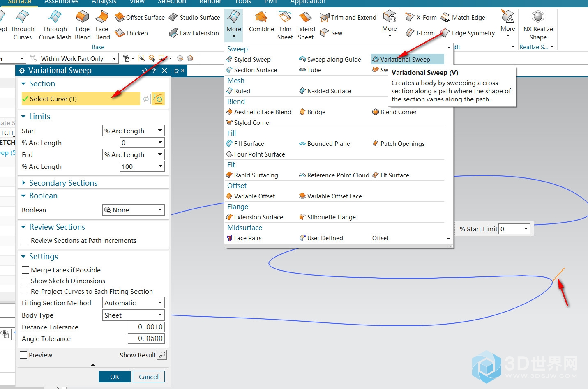Launch NX Realize Shape

point(538,25)
